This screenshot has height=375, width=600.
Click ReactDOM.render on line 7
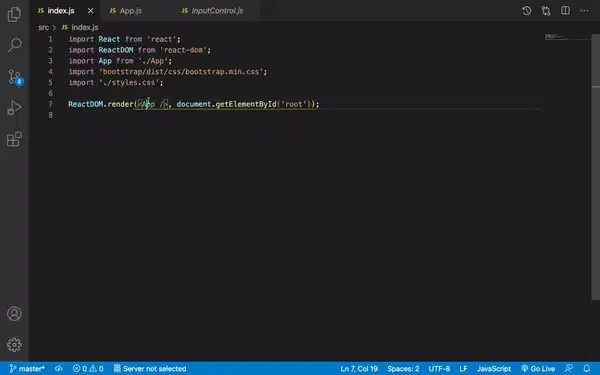(101, 104)
